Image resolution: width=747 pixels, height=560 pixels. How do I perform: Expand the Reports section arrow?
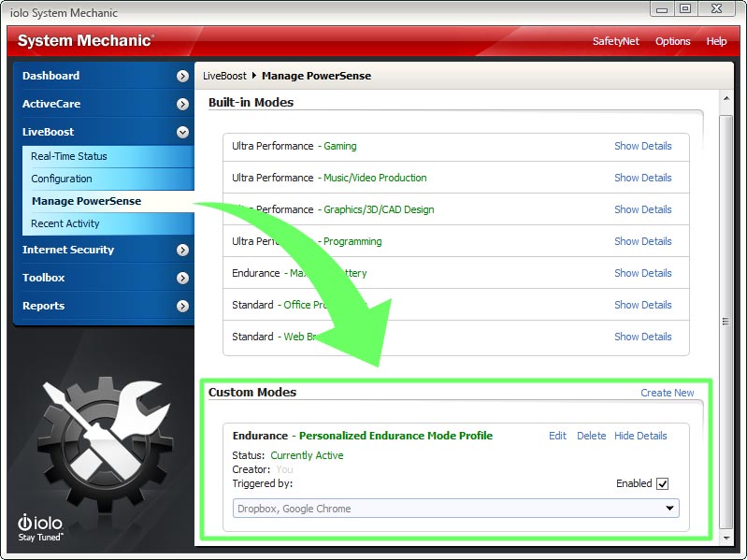click(182, 307)
